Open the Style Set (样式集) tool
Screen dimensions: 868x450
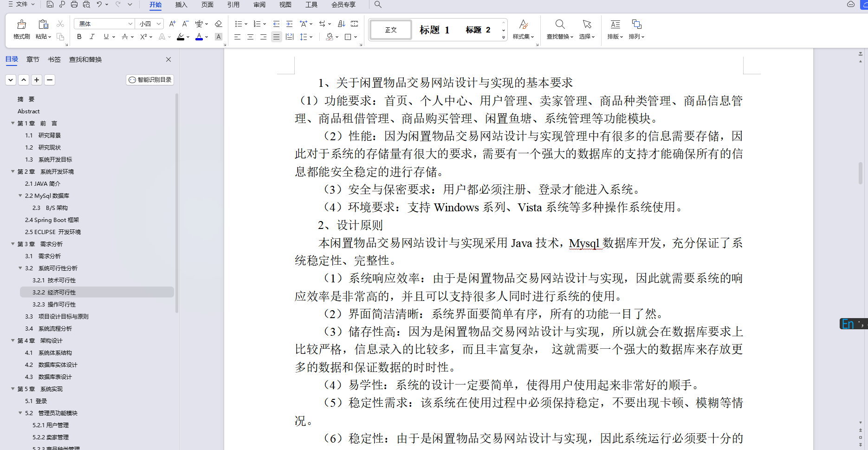pos(524,29)
